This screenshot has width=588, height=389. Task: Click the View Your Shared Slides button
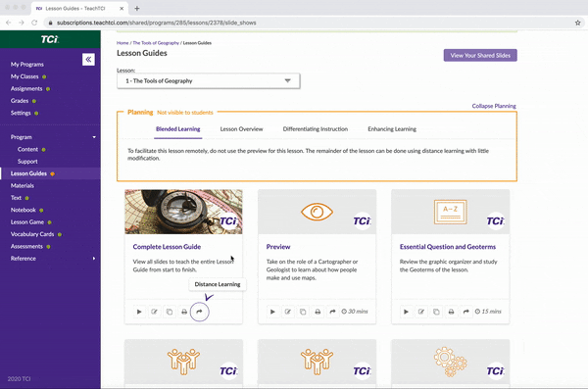(x=480, y=56)
